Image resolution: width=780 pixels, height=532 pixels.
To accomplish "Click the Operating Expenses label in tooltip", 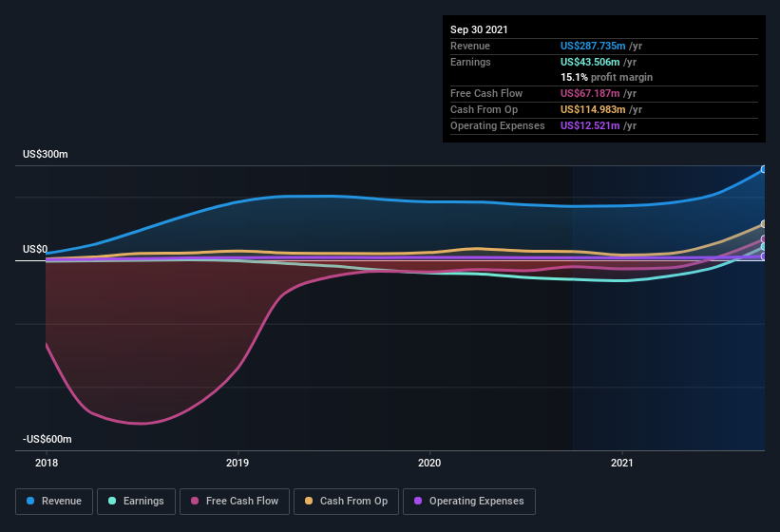I will pos(498,125).
